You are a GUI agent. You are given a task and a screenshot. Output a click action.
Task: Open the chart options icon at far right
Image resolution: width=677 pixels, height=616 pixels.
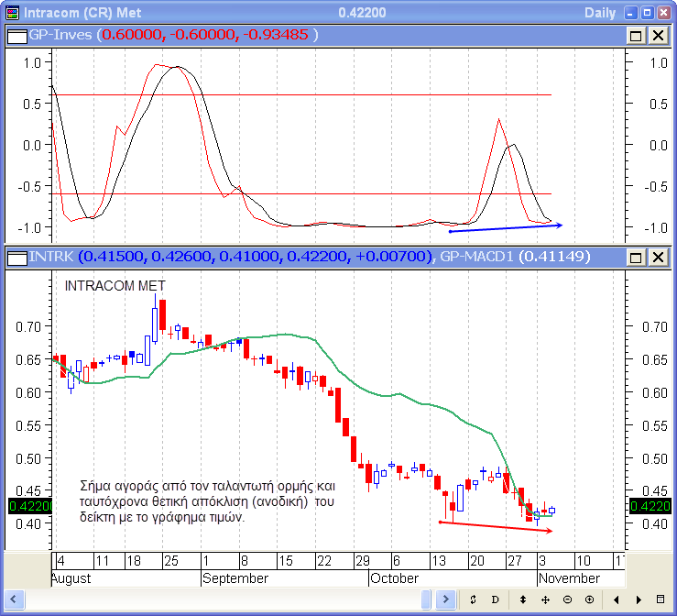click(661, 599)
